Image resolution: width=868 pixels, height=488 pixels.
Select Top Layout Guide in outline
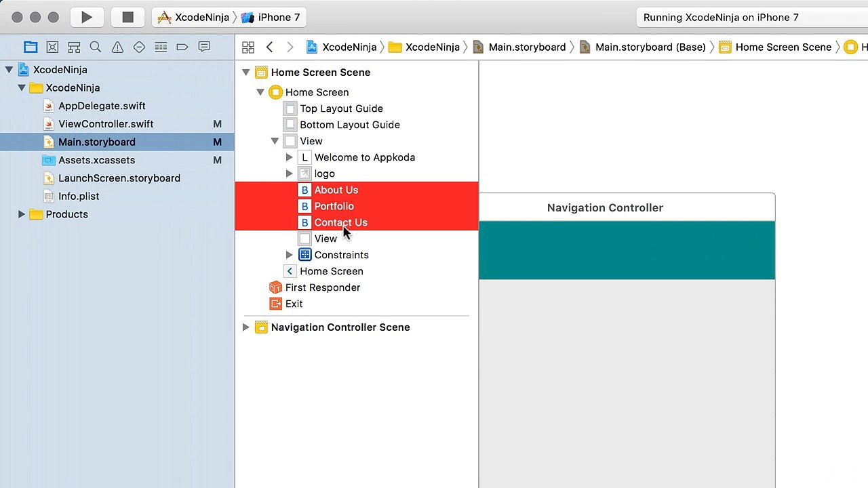[x=341, y=108]
